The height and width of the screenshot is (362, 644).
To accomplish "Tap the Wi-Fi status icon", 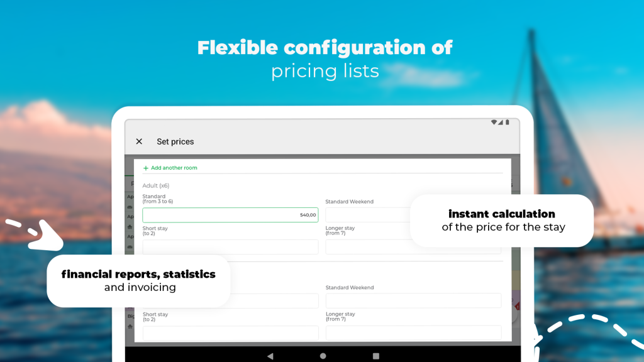I will 494,122.
